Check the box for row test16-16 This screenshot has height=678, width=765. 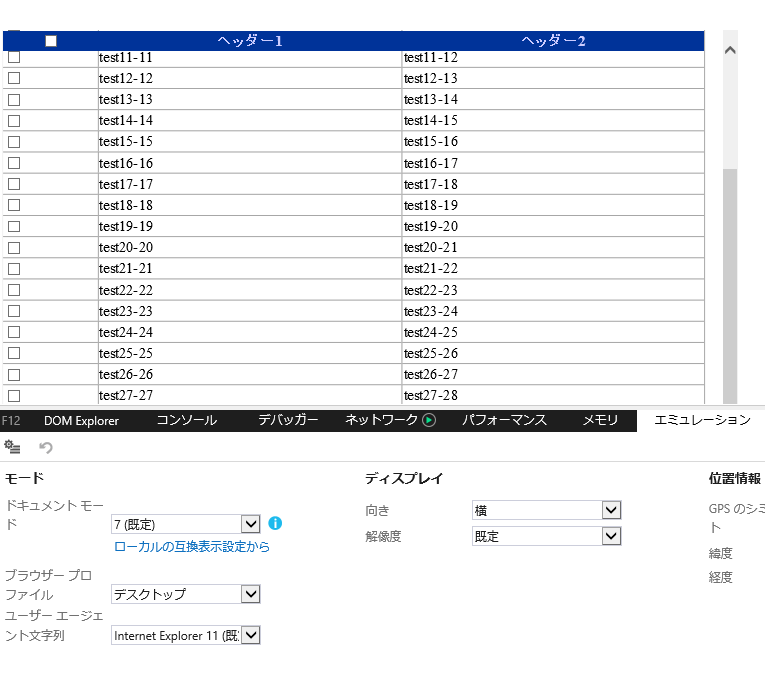point(14,163)
